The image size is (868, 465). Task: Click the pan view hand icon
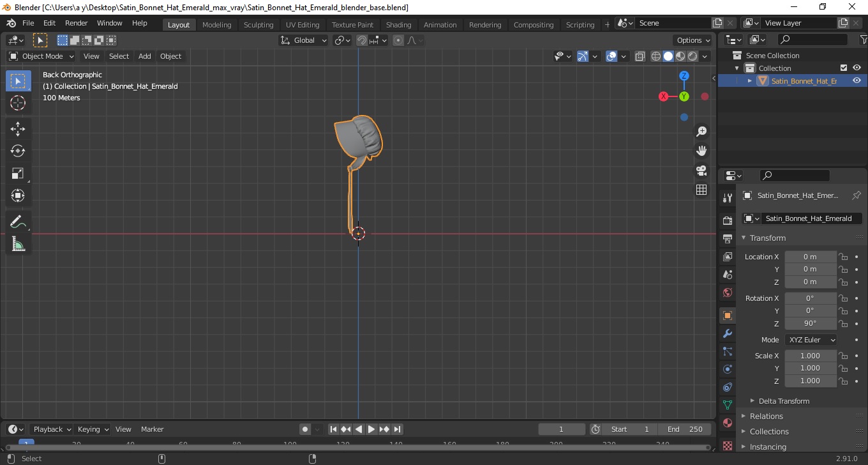[701, 151]
